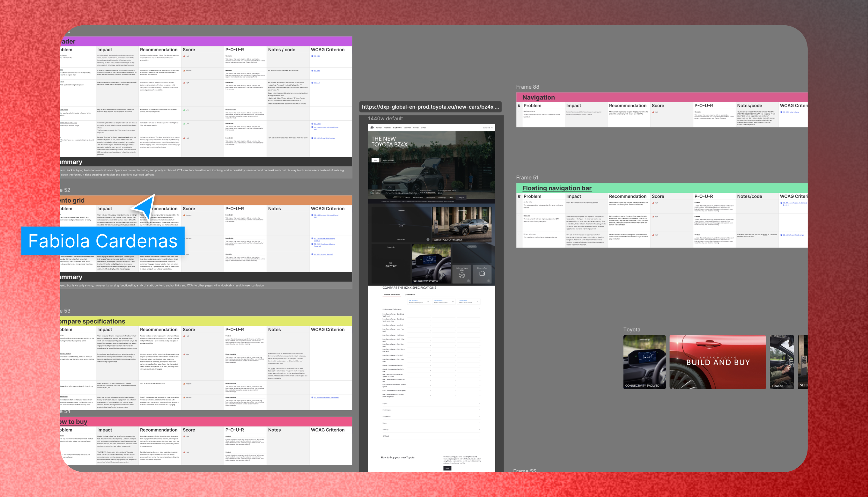Open Account in the mockup header

click(x=486, y=128)
